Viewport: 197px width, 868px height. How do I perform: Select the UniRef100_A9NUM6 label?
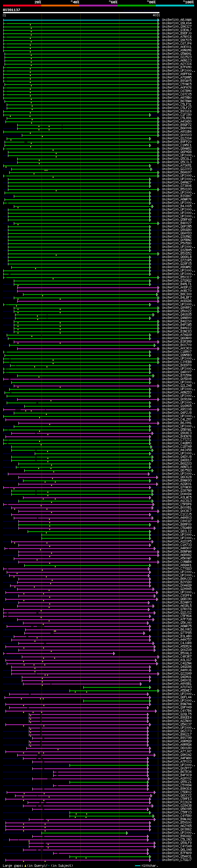pyautogui.click(x=177, y=50)
